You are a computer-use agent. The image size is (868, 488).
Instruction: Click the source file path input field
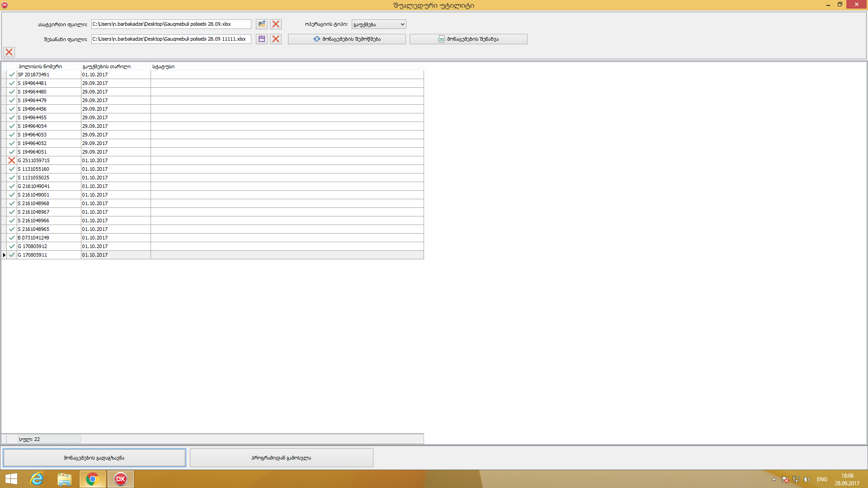tap(171, 24)
